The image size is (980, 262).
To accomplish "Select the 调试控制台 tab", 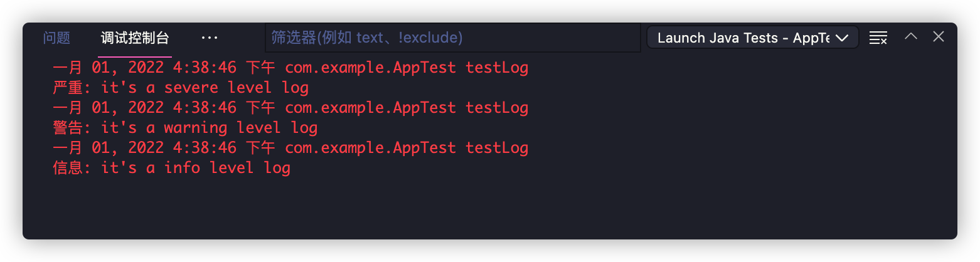I will click(x=135, y=38).
